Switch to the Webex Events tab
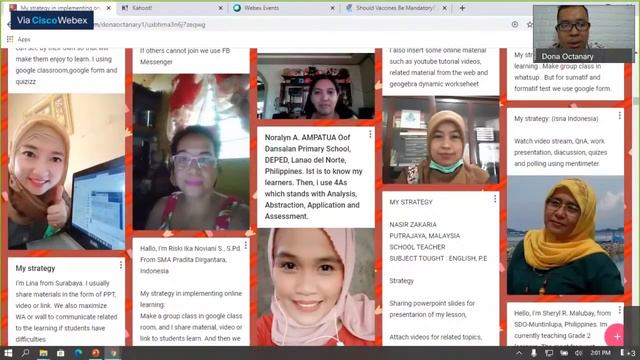 (x=283, y=8)
